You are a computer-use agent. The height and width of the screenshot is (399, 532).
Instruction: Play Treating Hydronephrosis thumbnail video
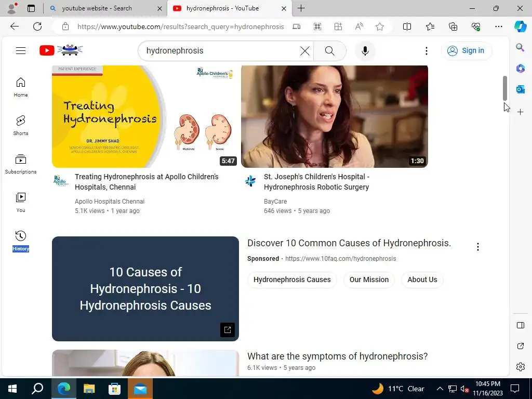[145, 116]
